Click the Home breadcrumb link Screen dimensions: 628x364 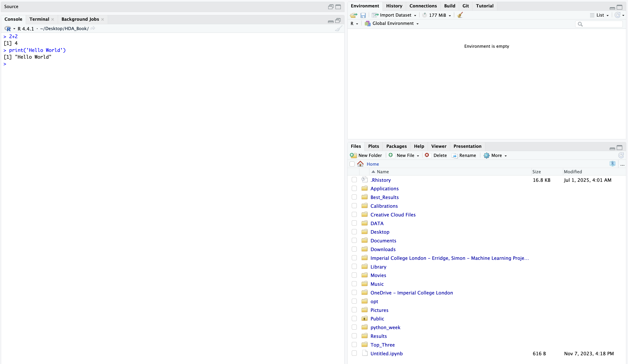(x=372, y=164)
